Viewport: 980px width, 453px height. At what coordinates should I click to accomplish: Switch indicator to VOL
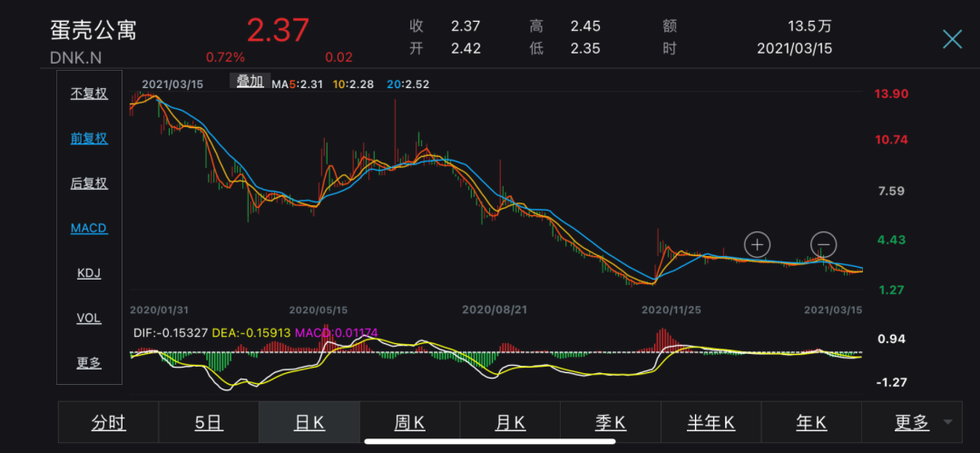pyautogui.click(x=89, y=318)
